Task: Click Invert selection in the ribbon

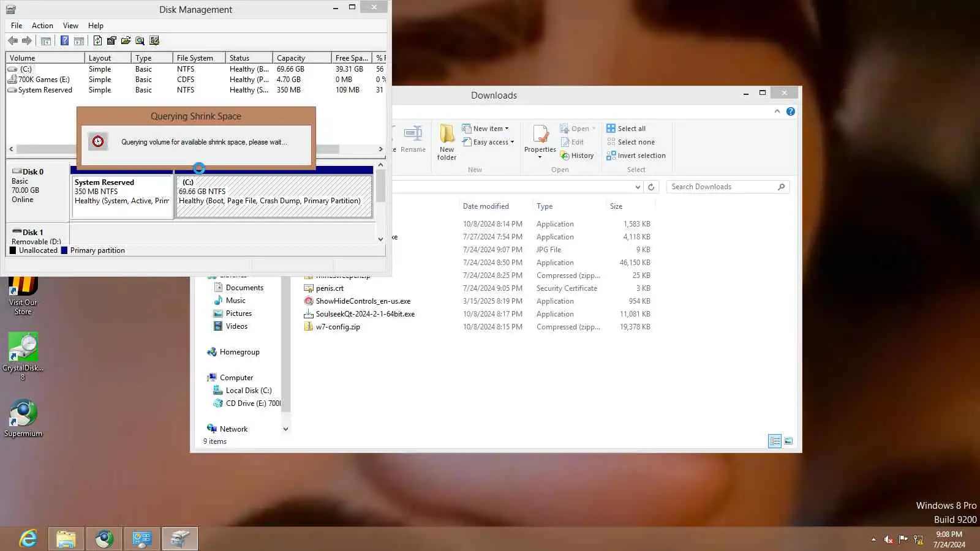Action: [x=636, y=156]
